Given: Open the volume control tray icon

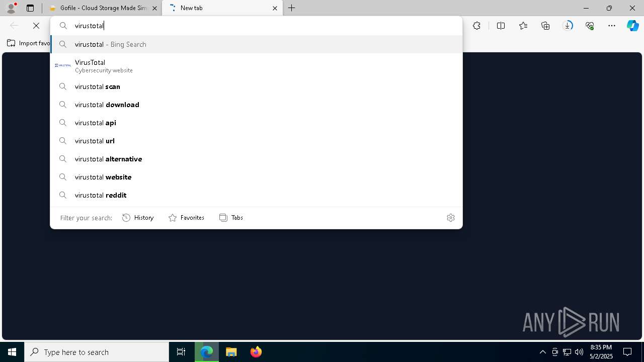Looking at the screenshot, I should tap(579, 352).
